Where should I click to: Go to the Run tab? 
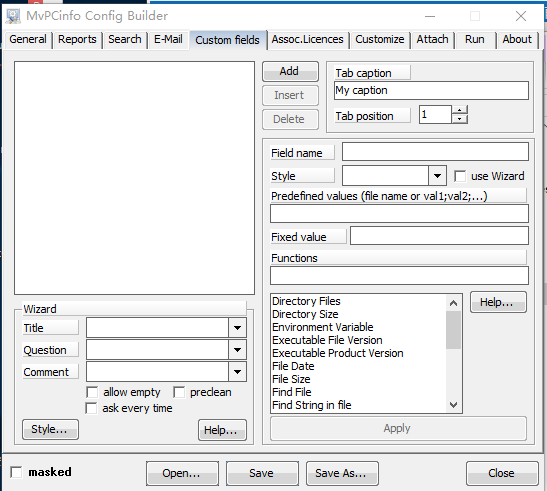click(x=474, y=39)
